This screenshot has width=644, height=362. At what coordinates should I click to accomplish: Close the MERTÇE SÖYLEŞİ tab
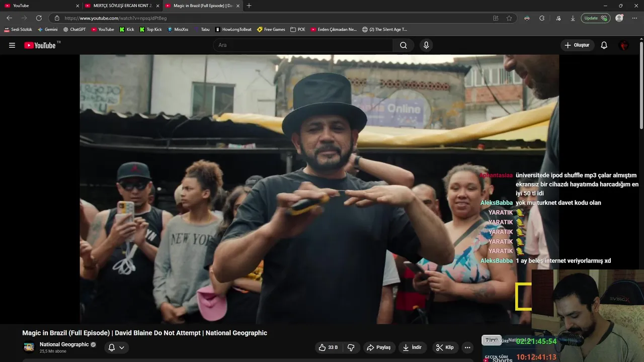(158, 6)
